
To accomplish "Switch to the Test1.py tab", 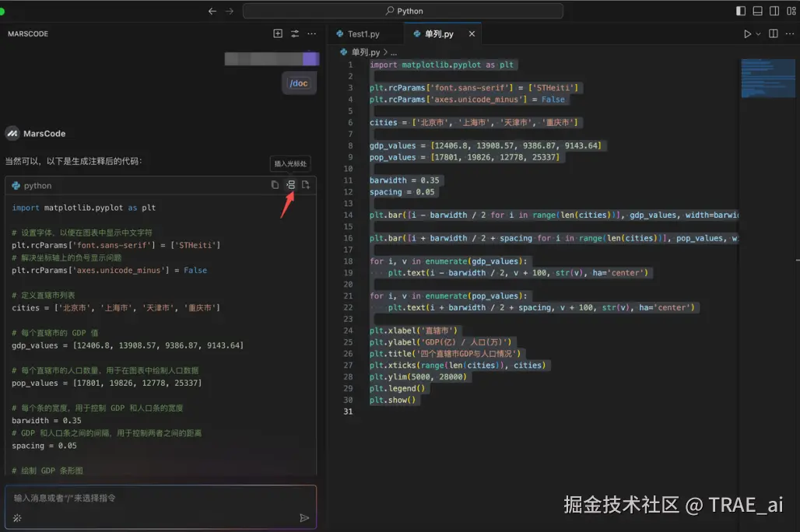I will tap(366, 33).
